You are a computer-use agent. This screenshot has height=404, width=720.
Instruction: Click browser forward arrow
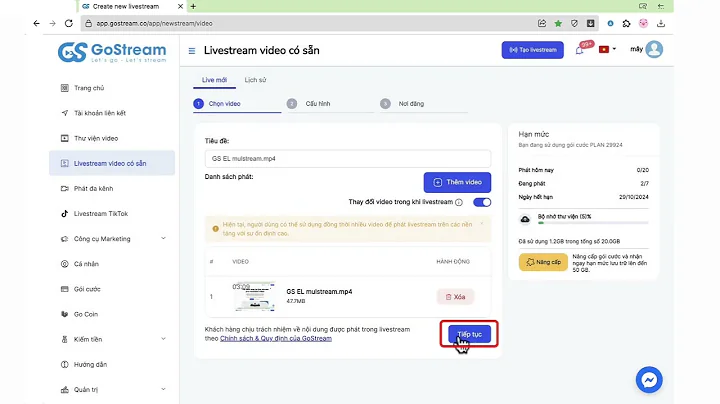(52, 23)
